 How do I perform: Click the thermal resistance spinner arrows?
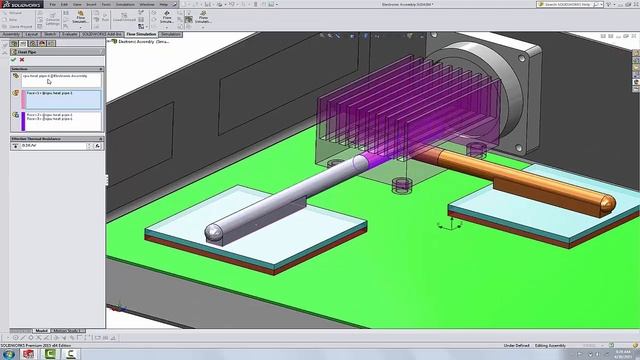point(89,146)
